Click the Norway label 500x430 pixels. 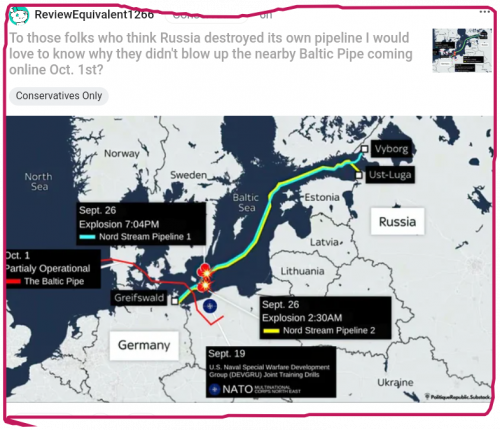pyautogui.click(x=122, y=153)
